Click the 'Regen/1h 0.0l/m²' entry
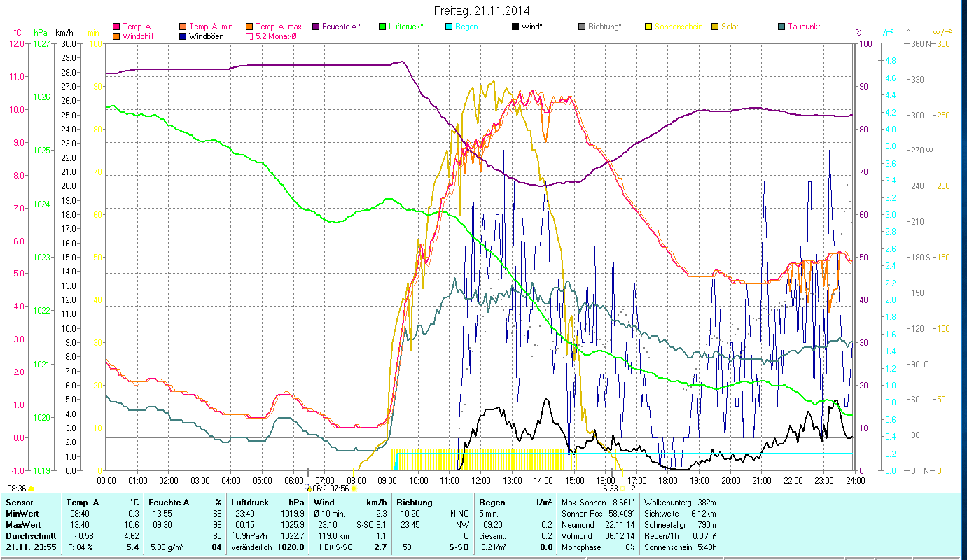 [679, 536]
